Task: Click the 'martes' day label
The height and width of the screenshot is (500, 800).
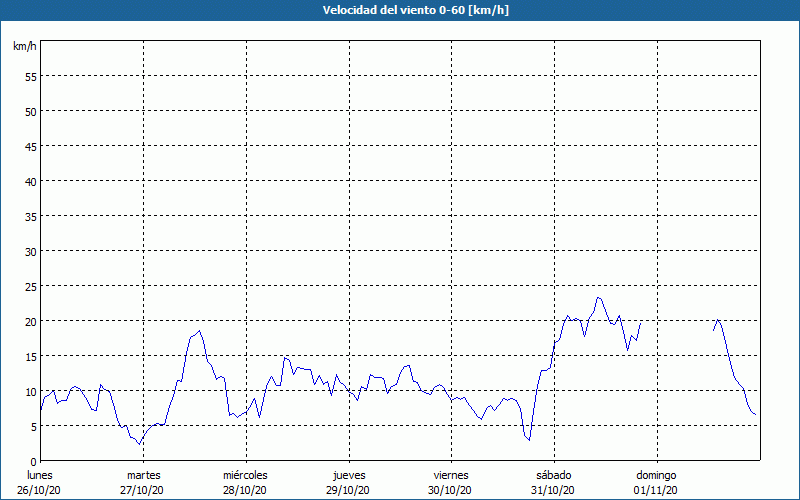Action: point(144,475)
